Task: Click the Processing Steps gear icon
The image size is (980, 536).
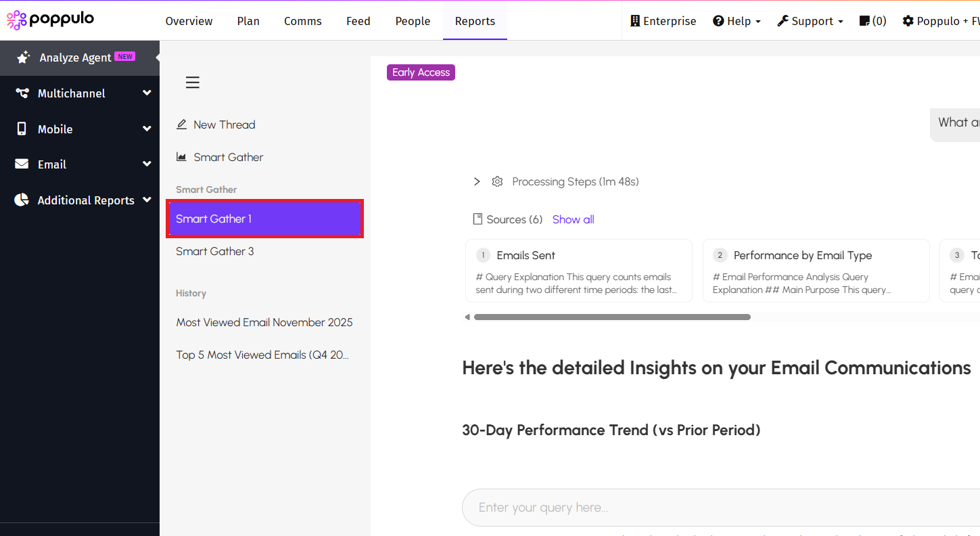Action: (x=497, y=181)
